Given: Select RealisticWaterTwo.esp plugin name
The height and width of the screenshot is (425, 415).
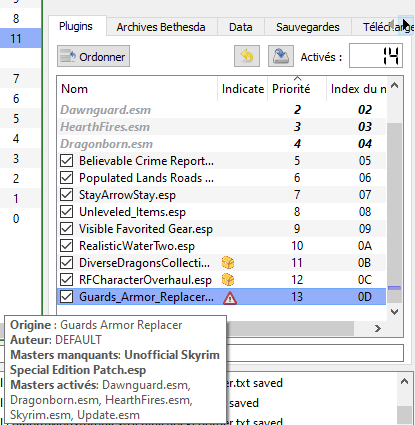Looking at the screenshot, I should tap(137, 246).
